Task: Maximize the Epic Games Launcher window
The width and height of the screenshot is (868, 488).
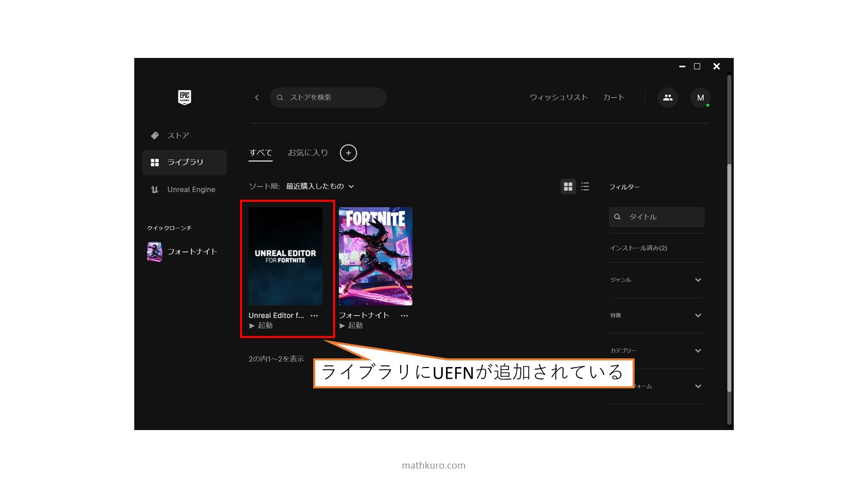Action: tap(697, 67)
